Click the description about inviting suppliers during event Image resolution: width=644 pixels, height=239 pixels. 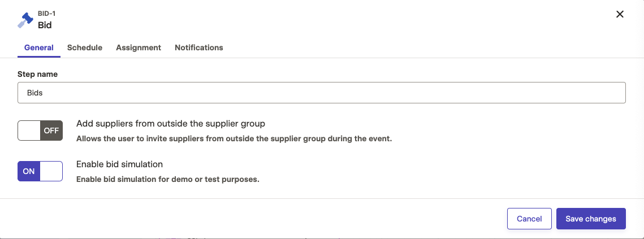pyautogui.click(x=234, y=139)
